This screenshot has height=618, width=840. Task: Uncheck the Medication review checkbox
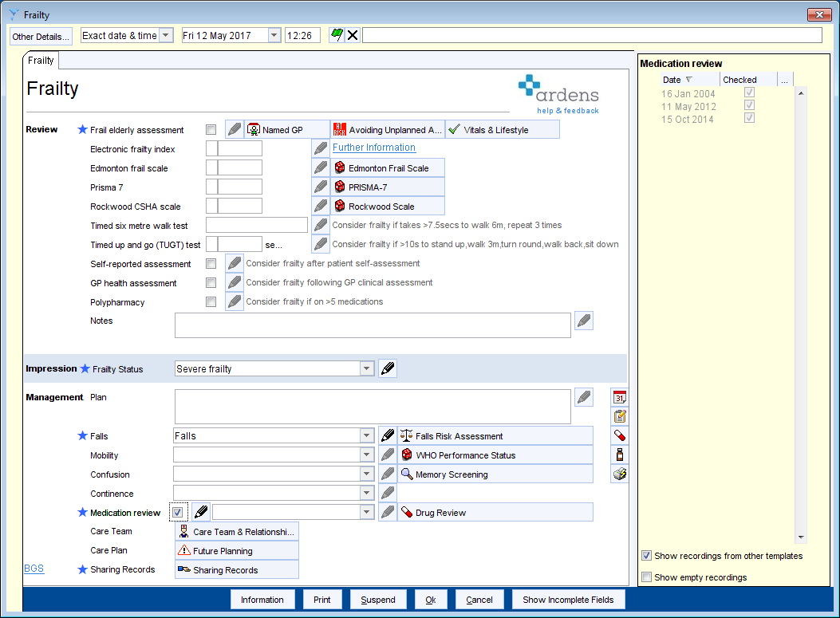tap(177, 511)
